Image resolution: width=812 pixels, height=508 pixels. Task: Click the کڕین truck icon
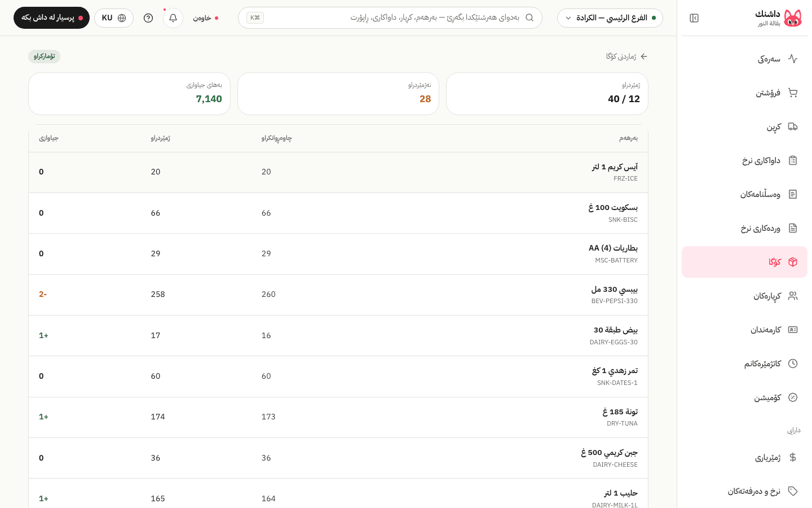click(793, 126)
